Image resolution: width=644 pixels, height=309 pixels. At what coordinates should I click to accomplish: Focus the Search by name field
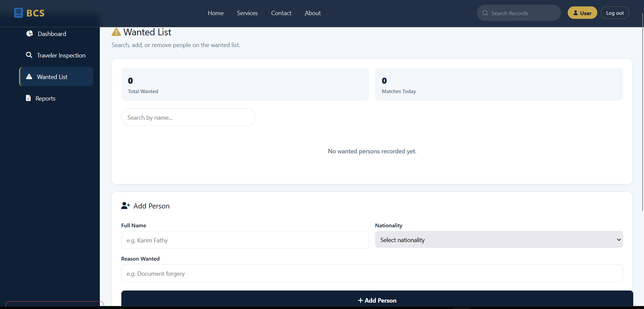coord(188,117)
